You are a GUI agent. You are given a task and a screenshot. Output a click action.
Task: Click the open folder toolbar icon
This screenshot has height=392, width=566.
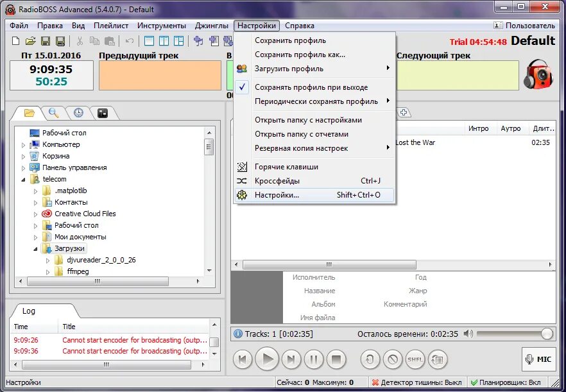pos(31,41)
